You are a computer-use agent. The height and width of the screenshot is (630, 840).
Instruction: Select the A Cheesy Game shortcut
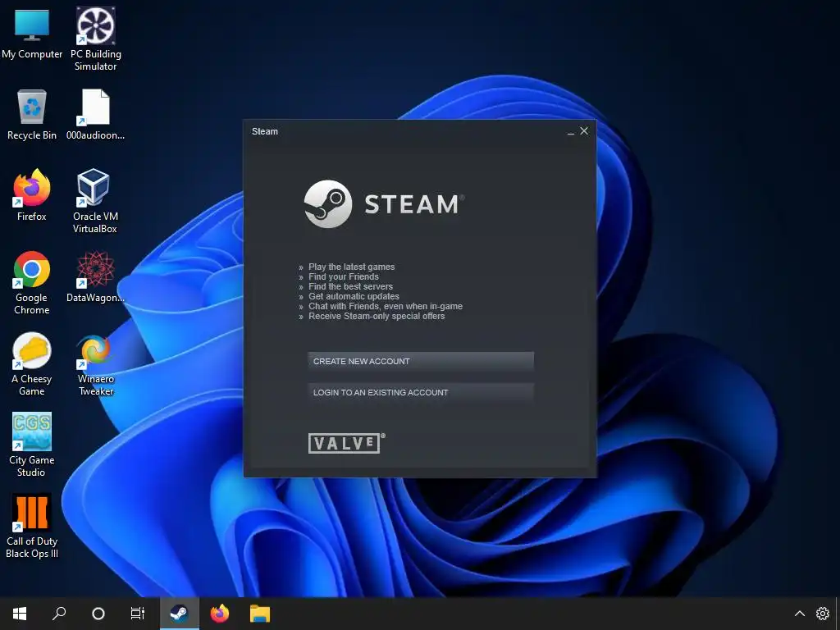[x=32, y=364]
